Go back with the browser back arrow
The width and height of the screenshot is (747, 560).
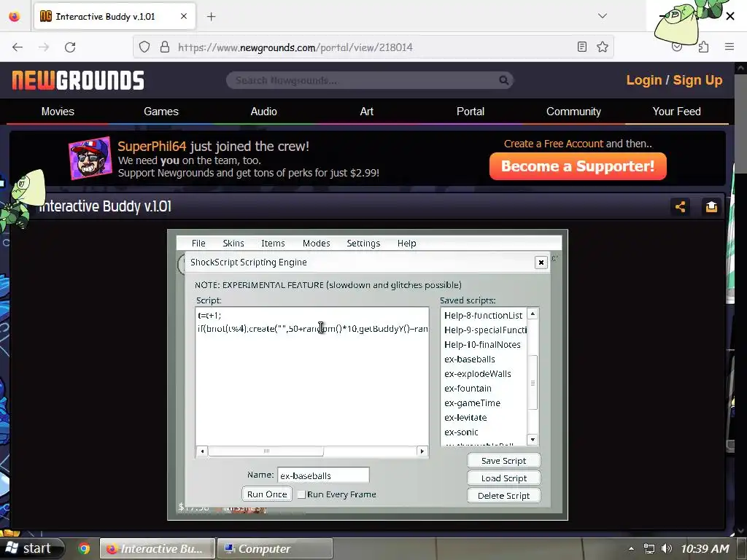tap(18, 47)
